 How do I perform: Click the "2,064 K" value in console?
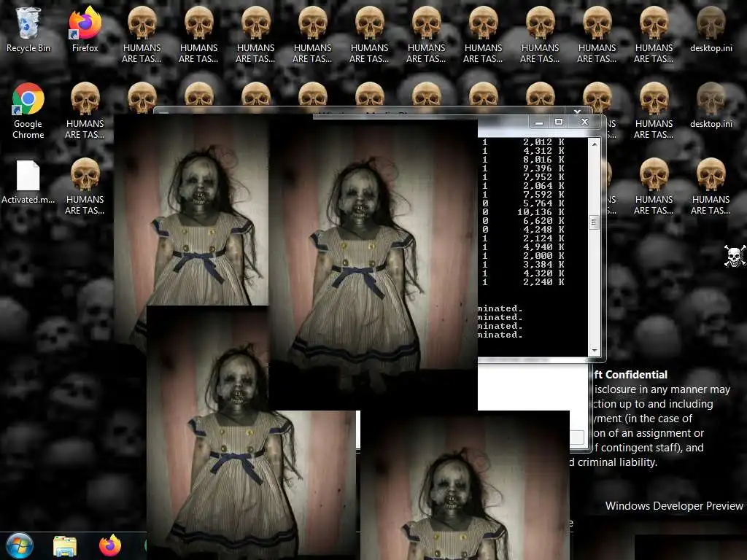[x=543, y=186]
